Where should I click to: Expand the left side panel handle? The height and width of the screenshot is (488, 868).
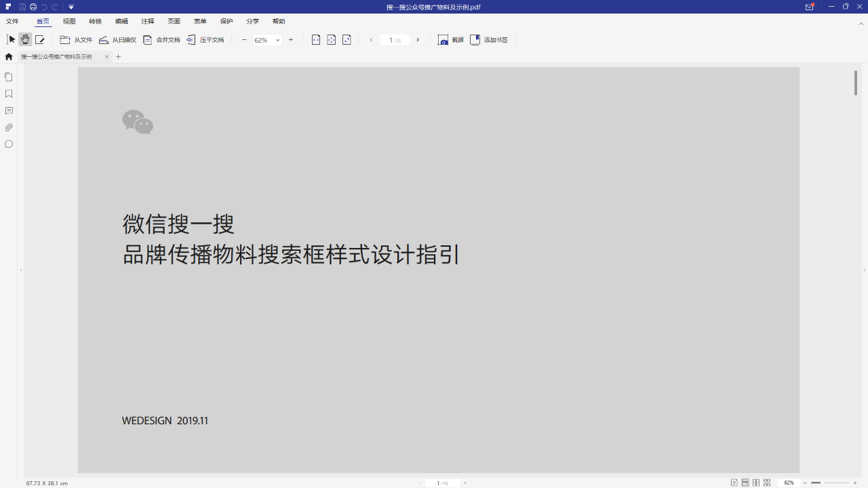coord(20,270)
